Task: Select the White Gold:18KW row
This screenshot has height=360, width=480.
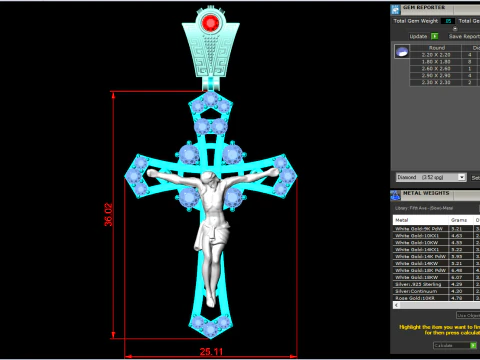Action: (x=437, y=277)
